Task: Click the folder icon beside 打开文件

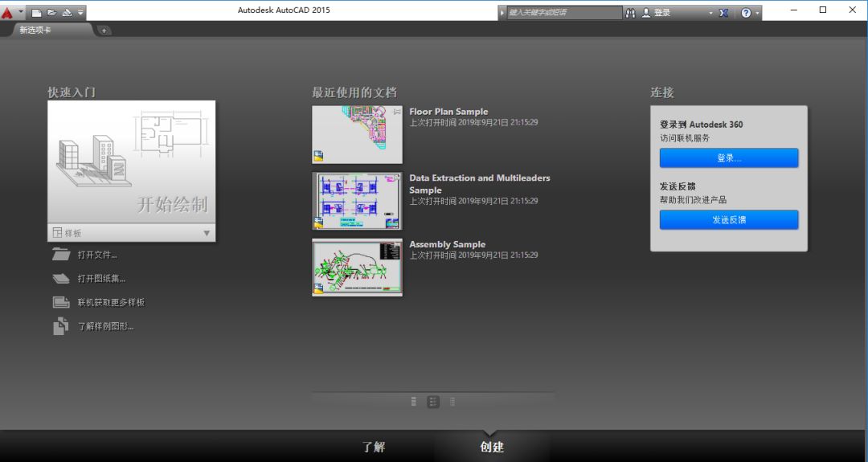Action: point(61,255)
